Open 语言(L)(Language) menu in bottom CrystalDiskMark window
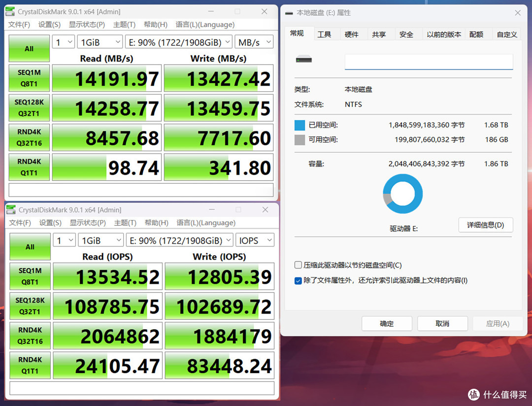 (x=205, y=223)
